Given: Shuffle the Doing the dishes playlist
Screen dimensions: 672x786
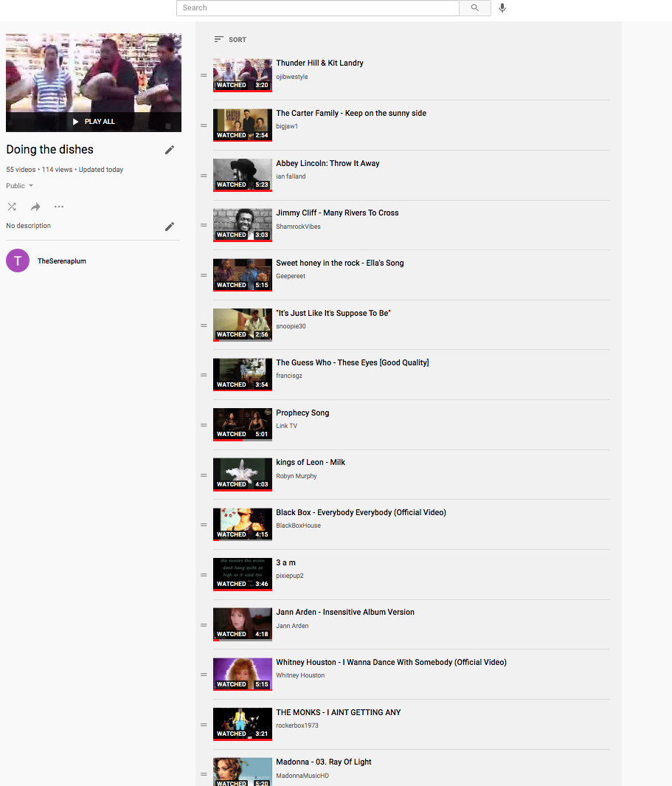Looking at the screenshot, I should click(x=12, y=207).
